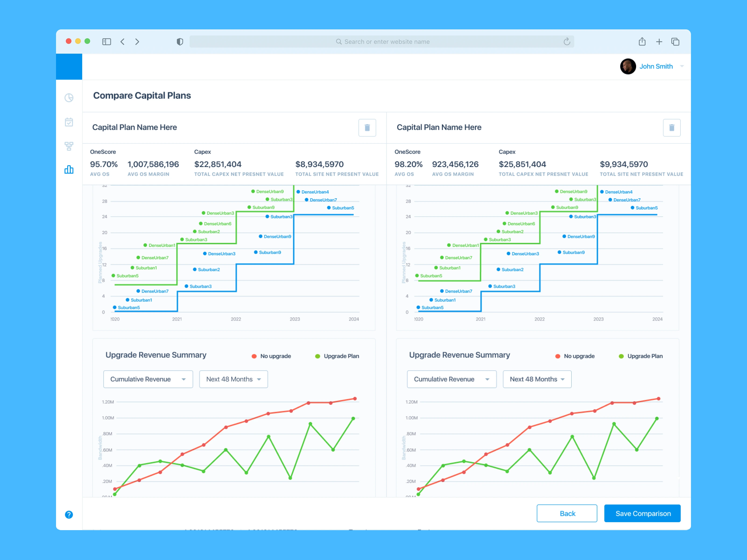Image resolution: width=747 pixels, height=560 pixels.
Task: Open the hierarchy diagram sidebar icon
Action: point(69,146)
